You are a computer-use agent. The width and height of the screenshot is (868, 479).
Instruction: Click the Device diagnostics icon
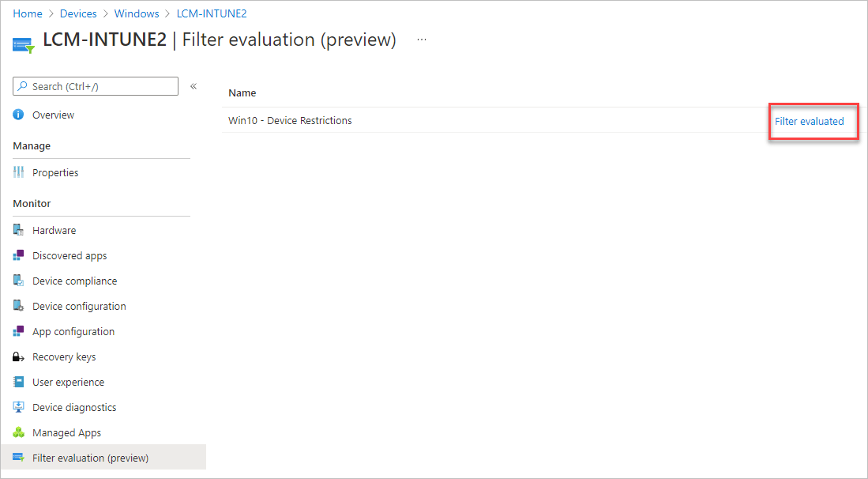(x=18, y=407)
